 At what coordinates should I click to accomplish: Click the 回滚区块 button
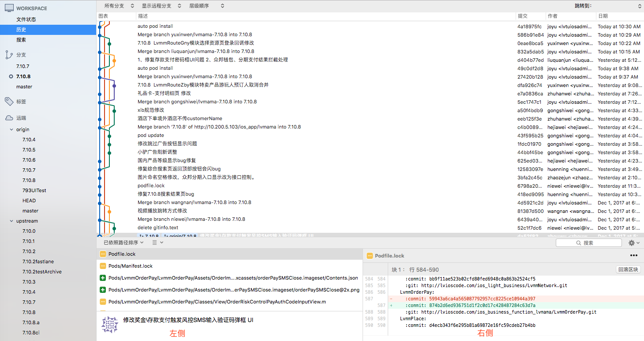[x=628, y=269]
